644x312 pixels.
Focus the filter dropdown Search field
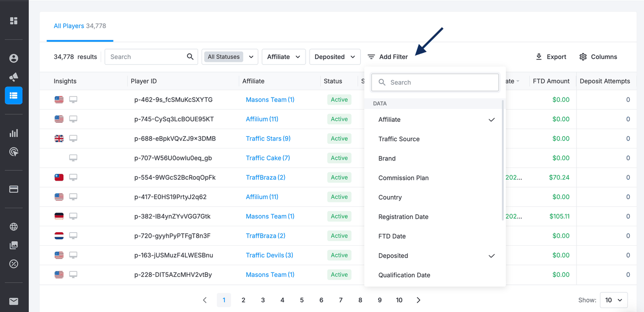point(435,82)
